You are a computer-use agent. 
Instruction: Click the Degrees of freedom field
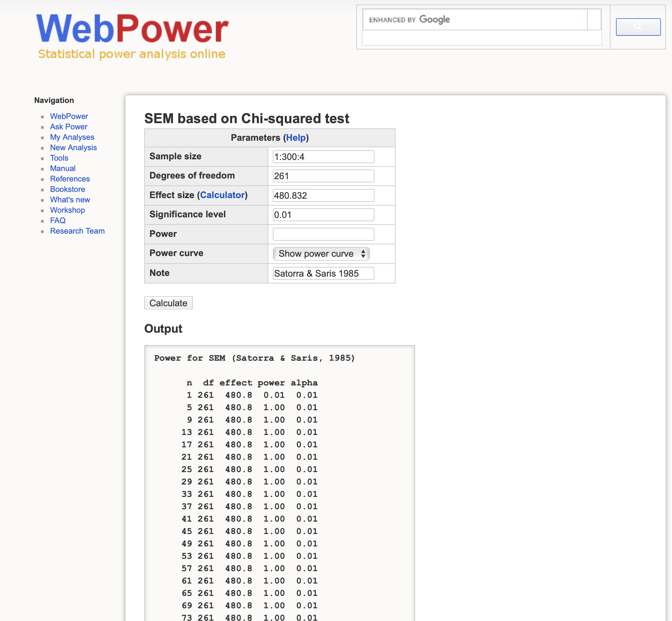[x=323, y=176]
